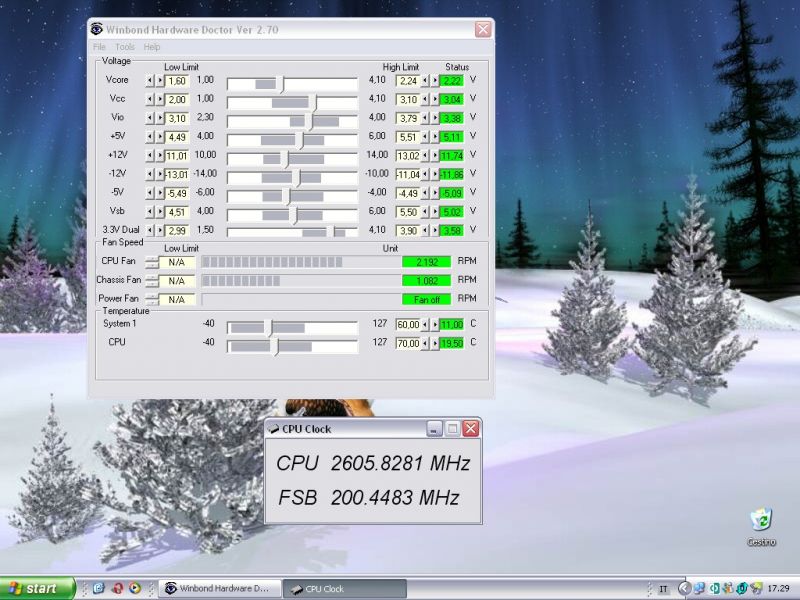Click the CPU temperature slider thumb
Viewport: 800px width, 600px height.
(276, 346)
